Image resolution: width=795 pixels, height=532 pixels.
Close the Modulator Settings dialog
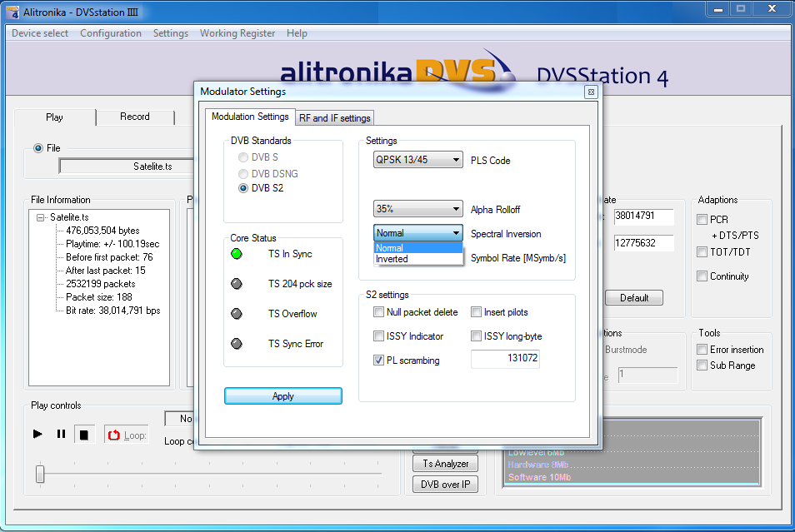coord(590,92)
